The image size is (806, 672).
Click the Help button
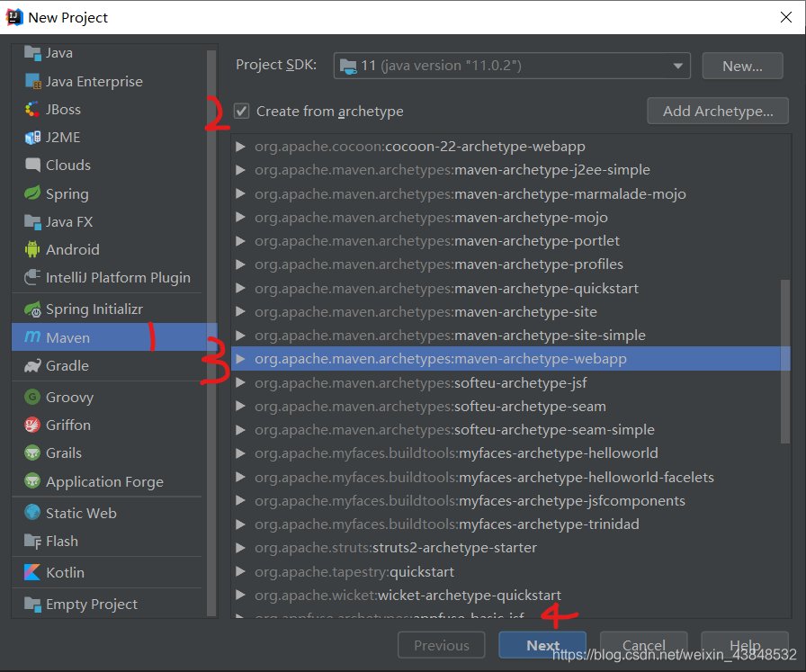pyautogui.click(x=745, y=645)
